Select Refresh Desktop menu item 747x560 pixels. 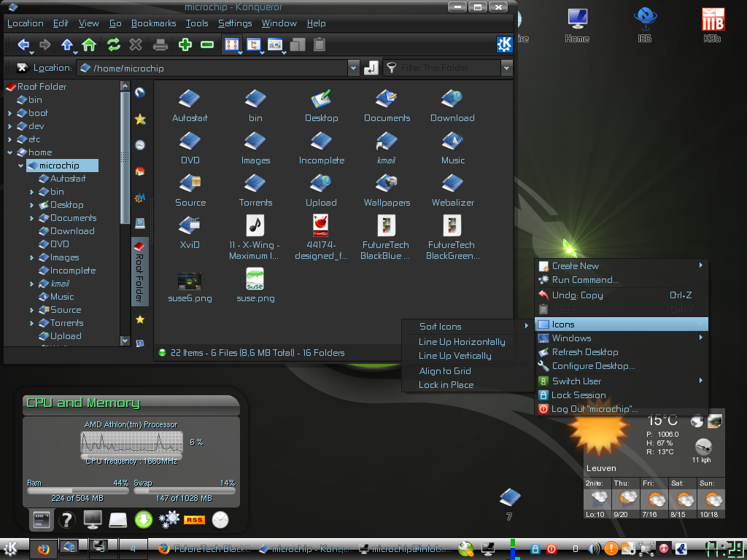pyautogui.click(x=622, y=352)
